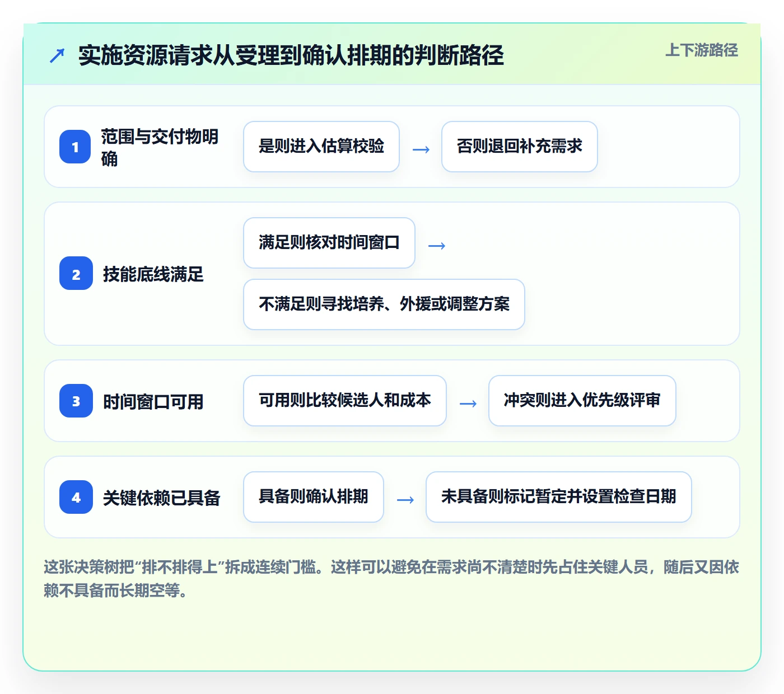Click the 未具备则标记暂定并设置检查日期 box
Viewport: 784px width, 694px height.
point(559,497)
